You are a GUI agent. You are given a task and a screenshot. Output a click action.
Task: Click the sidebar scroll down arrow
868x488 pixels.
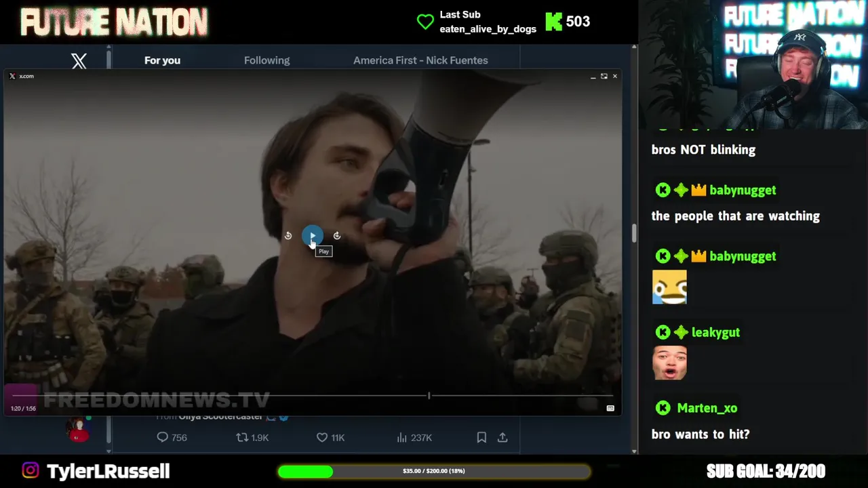[108, 451]
